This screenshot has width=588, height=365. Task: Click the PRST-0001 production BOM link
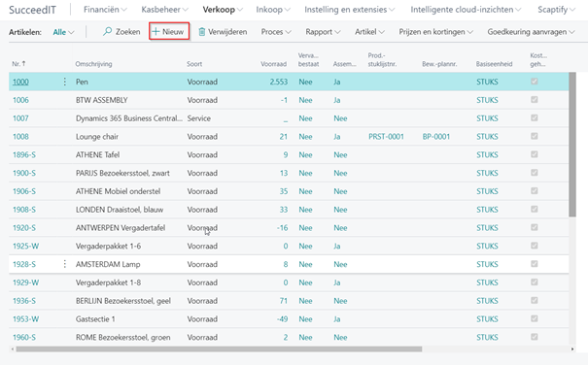pyautogui.click(x=386, y=137)
